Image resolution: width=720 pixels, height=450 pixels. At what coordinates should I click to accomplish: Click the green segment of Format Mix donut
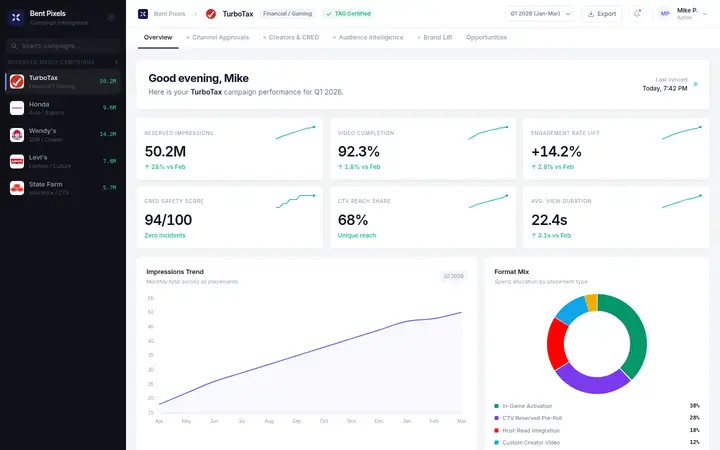tap(637, 333)
